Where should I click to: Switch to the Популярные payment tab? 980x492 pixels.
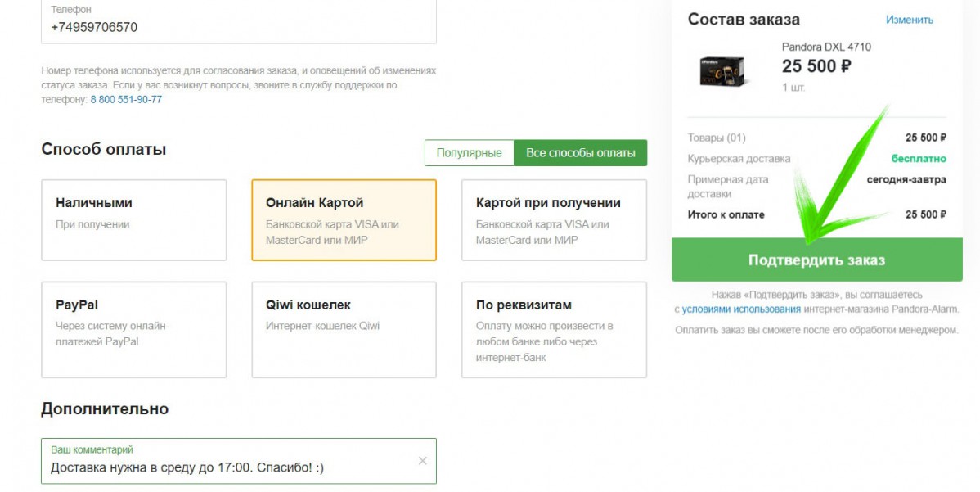(x=470, y=152)
